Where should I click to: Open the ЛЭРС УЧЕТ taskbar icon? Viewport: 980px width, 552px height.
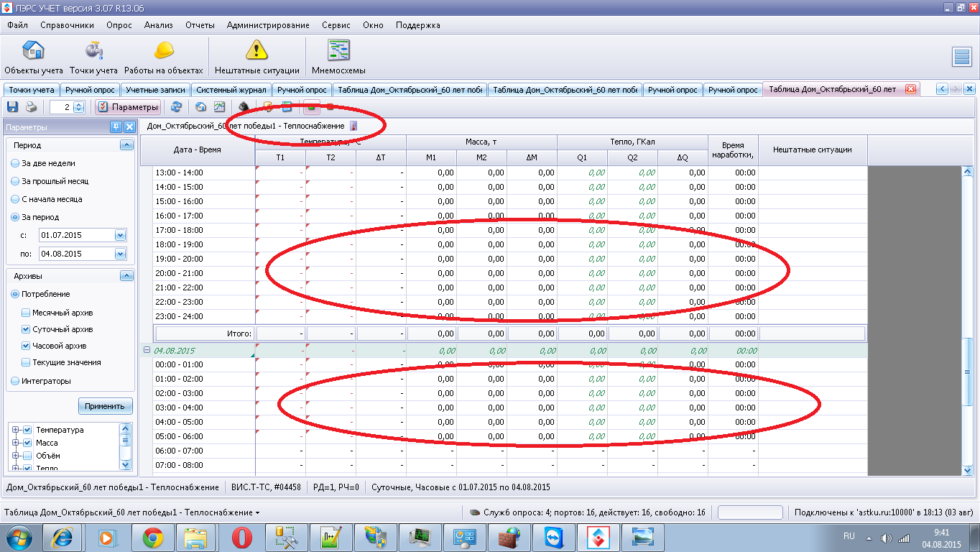597,537
